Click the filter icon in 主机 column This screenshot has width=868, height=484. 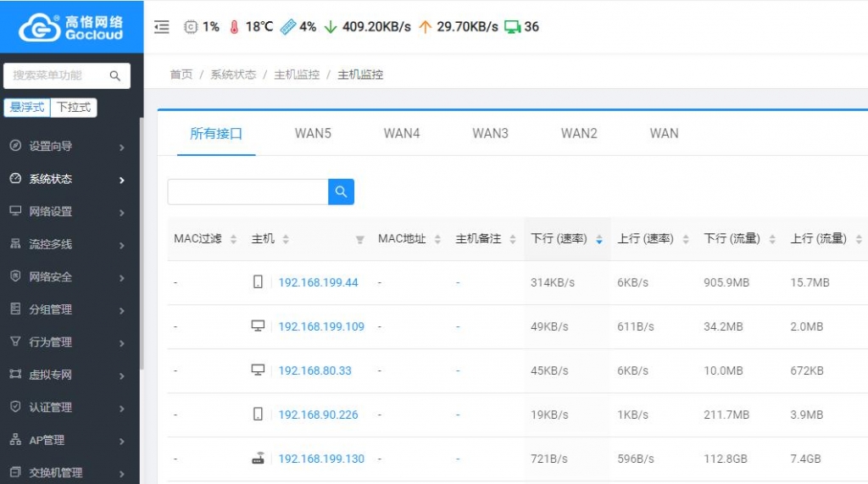click(x=359, y=240)
